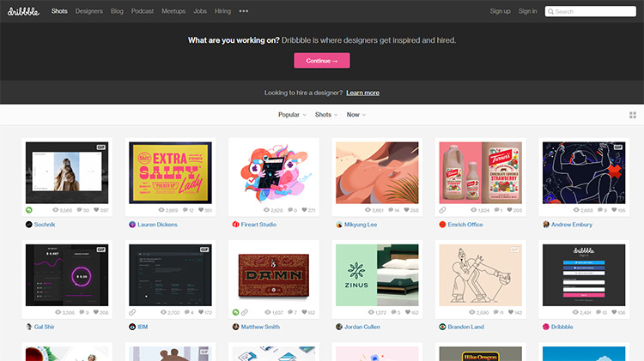This screenshot has height=361, width=644.
Task: Click IBM avatar icon
Action: point(132,327)
